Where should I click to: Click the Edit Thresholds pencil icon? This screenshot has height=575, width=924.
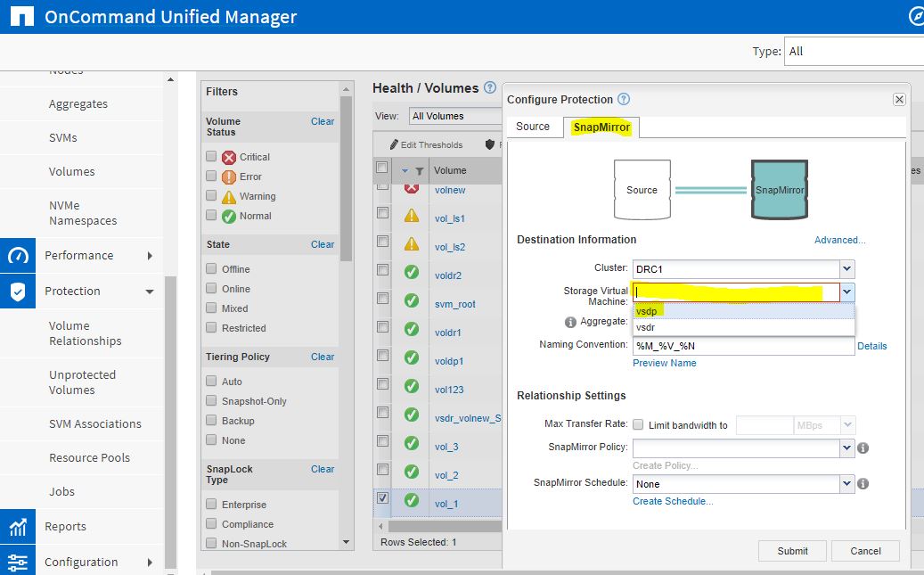coord(395,144)
